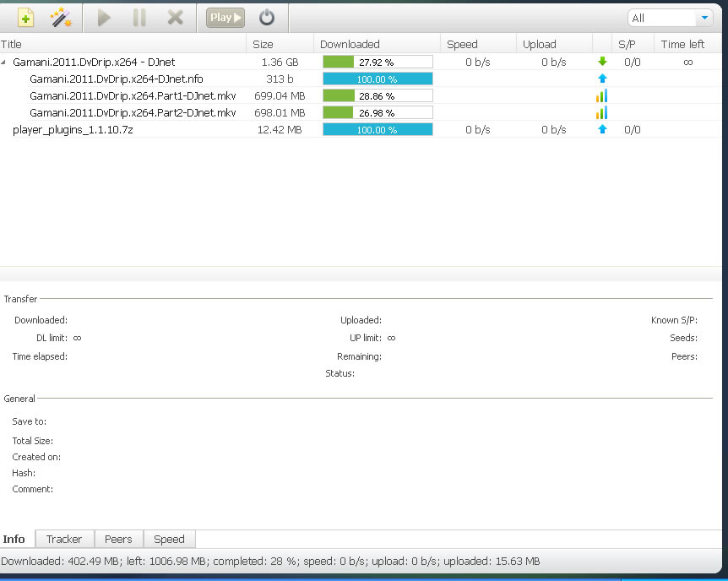
Task: Switch to the Peers tab
Action: tap(119, 540)
